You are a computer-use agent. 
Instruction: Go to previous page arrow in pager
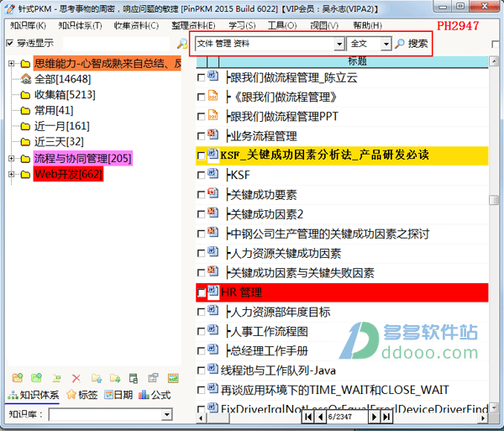coord(320,417)
